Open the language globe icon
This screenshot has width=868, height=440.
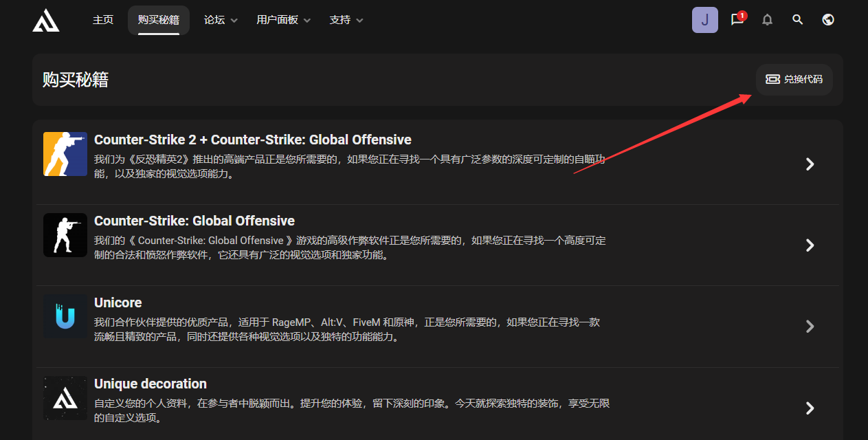coord(828,20)
